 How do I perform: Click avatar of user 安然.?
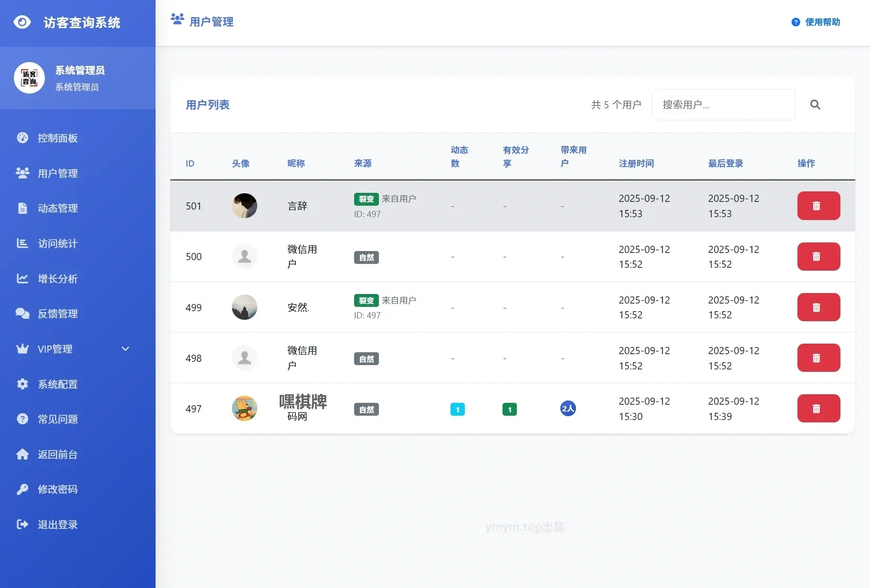(x=244, y=307)
